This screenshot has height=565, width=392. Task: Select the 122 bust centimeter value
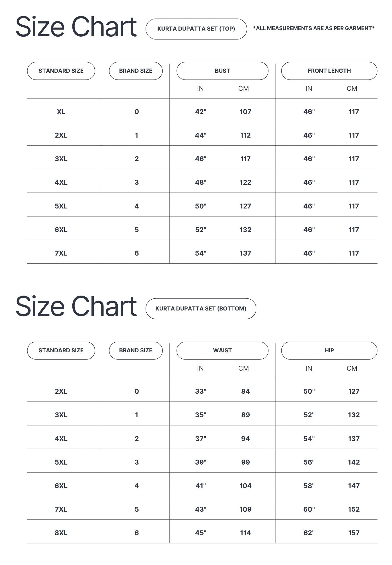pos(245,182)
